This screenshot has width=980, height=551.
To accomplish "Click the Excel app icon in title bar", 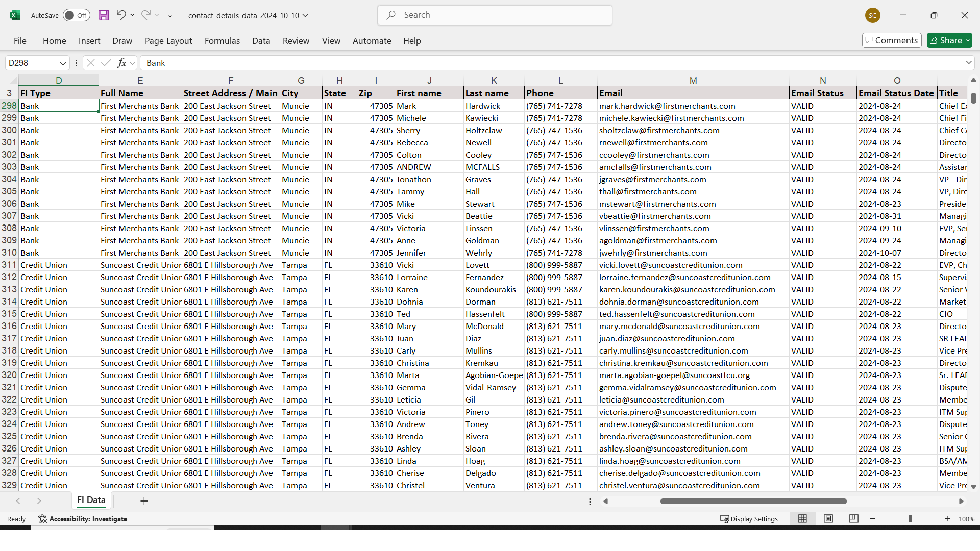I will [x=15, y=15].
